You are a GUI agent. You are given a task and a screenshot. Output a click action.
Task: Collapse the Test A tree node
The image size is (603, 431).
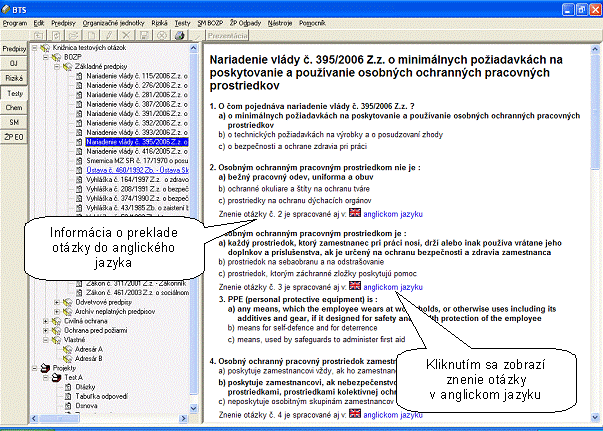tap(46, 378)
